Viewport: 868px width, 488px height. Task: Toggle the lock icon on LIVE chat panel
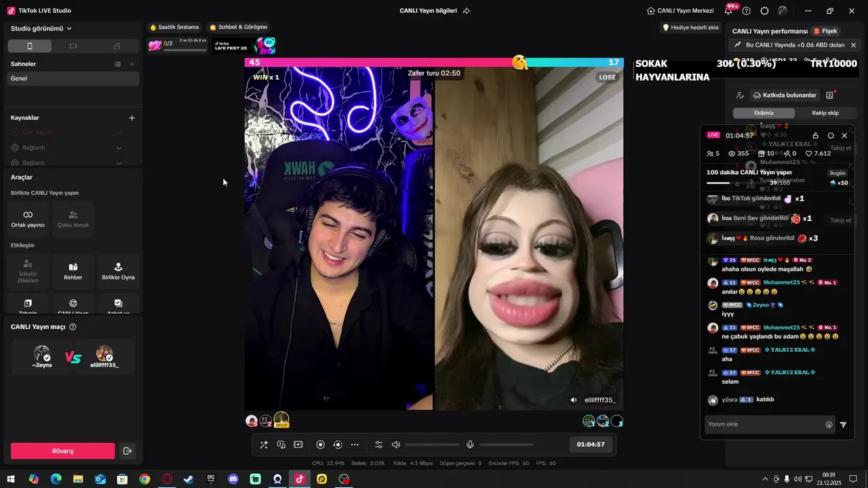(x=816, y=136)
